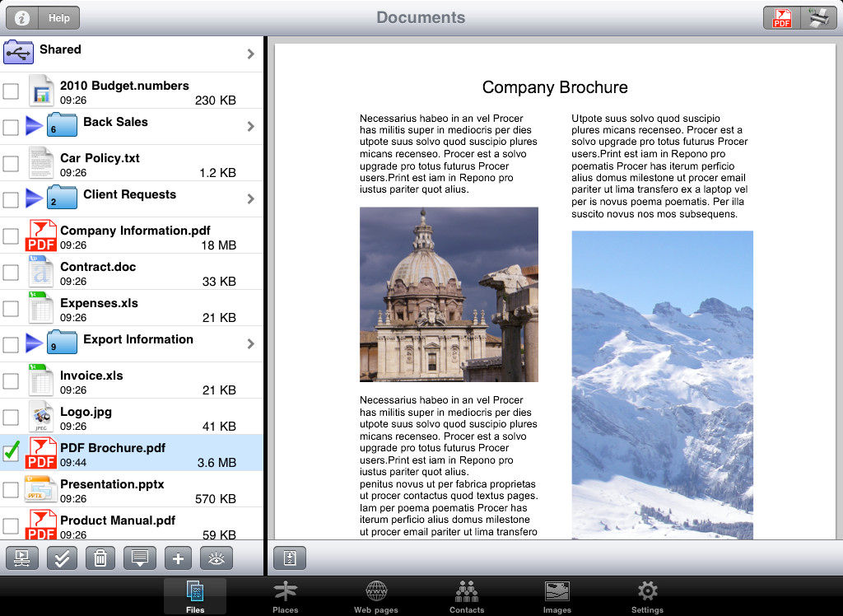Tick the Presentation.pptx checkbox
The width and height of the screenshot is (843, 616).
(x=11, y=489)
